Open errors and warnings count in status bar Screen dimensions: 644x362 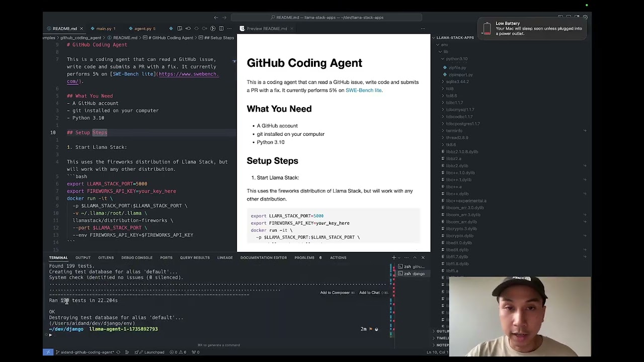(x=178, y=352)
